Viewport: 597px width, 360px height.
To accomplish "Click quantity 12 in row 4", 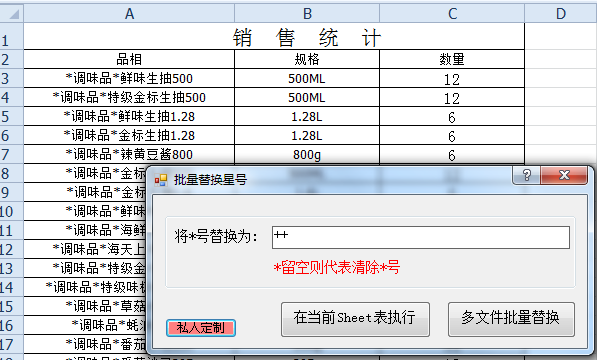I will click(x=452, y=97).
